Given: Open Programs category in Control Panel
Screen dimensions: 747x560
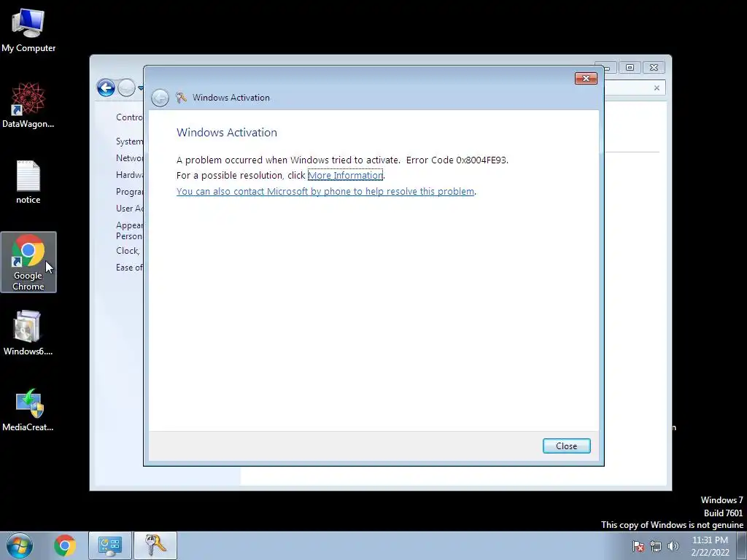Looking at the screenshot, I should [x=129, y=192].
